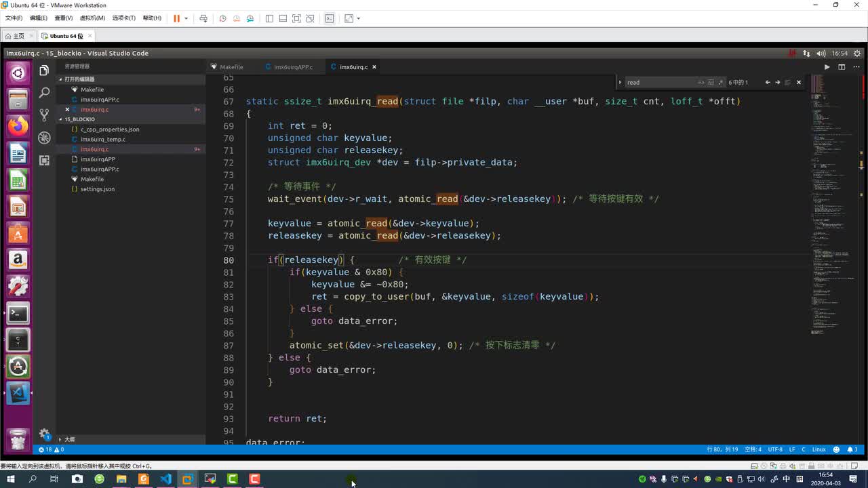The width and height of the screenshot is (868, 488).
Task: Click the line and column indicator
Action: pos(722,449)
